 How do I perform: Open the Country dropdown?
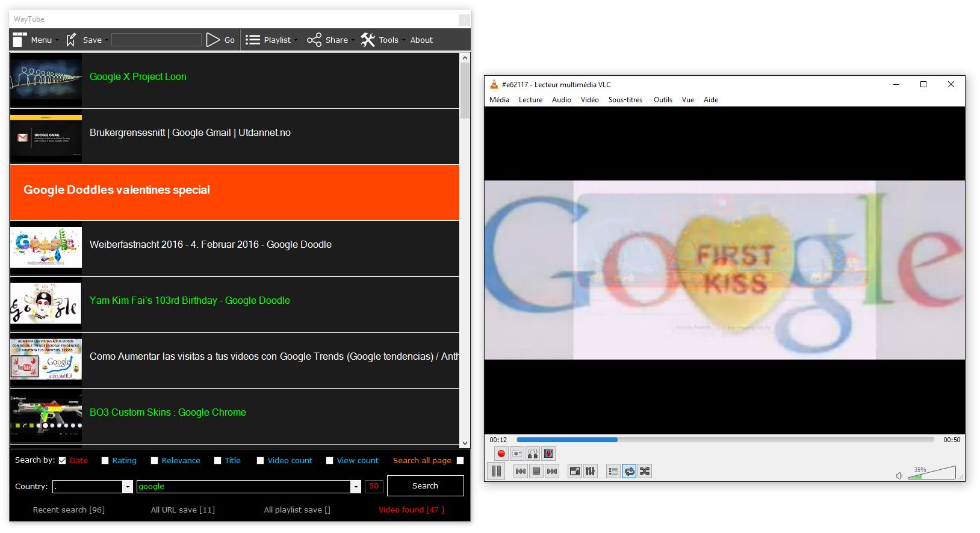[128, 487]
